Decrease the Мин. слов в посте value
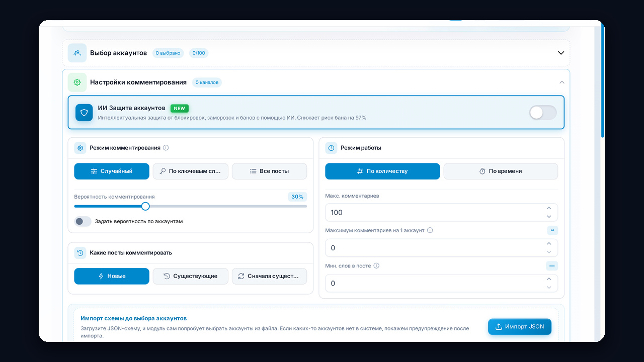Screen dimensions: 644x362 pos(549,288)
